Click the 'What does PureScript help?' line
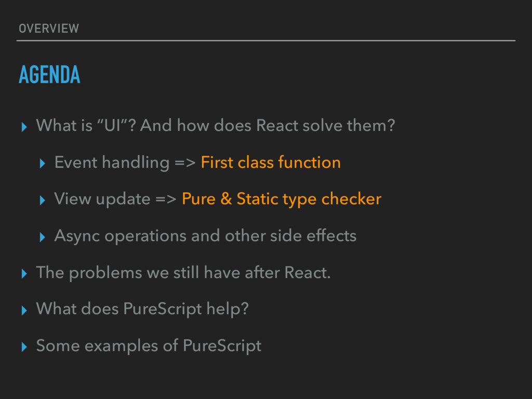532x399 pixels. point(142,309)
